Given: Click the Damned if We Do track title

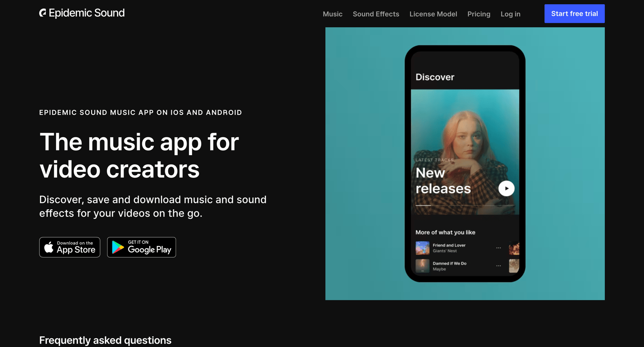Looking at the screenshot, I should pyautogui.click(x=449, y=263).
